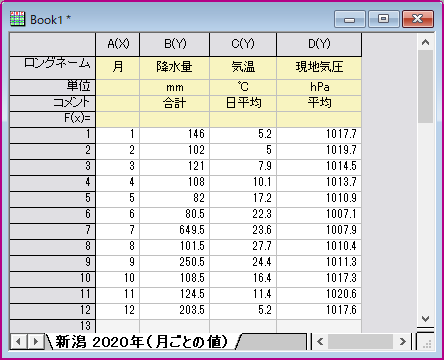Close the Book1 window
Image resolution: width=444 pixels, height=360 pixels.
[418, 19]
